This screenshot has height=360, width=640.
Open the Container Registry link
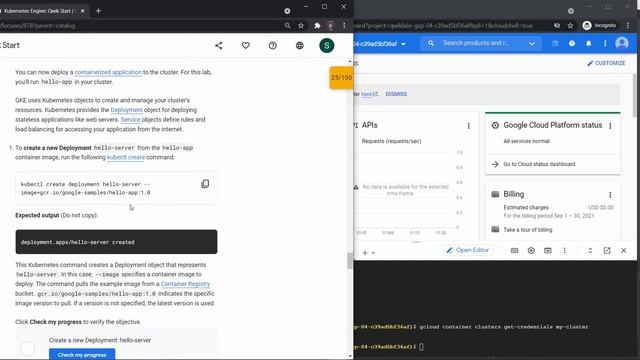(x=185, y=284)
